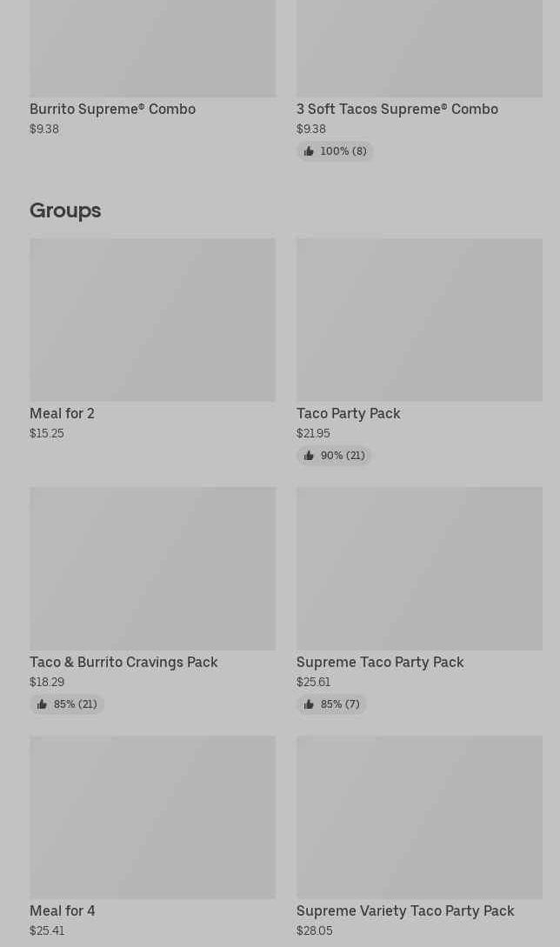560x947 pixels.
Task: Click the Burrito Supreme Combo image
Action: click(152, 48)
